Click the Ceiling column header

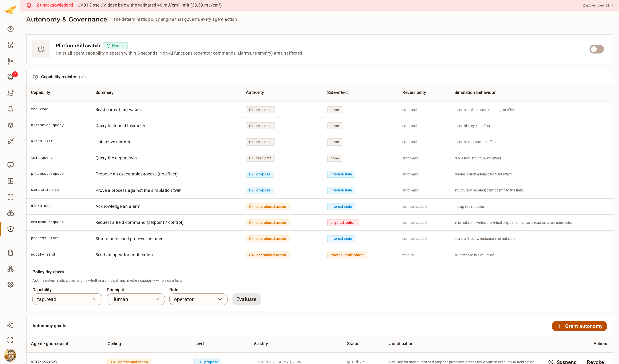coord(114,344)
